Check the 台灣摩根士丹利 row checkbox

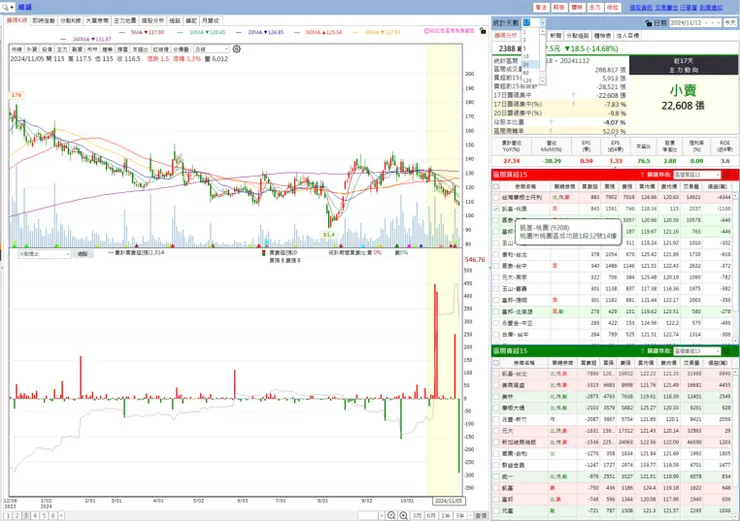click(x=496, y=197)
